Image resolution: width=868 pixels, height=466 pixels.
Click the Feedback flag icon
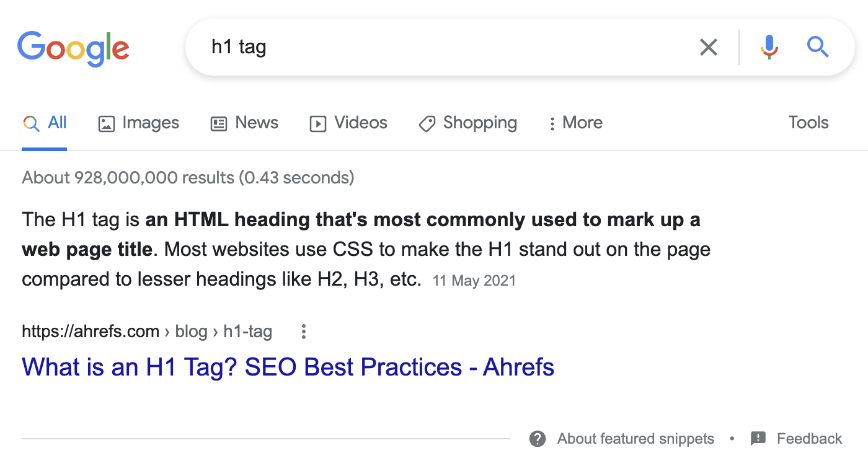point(758,438)
